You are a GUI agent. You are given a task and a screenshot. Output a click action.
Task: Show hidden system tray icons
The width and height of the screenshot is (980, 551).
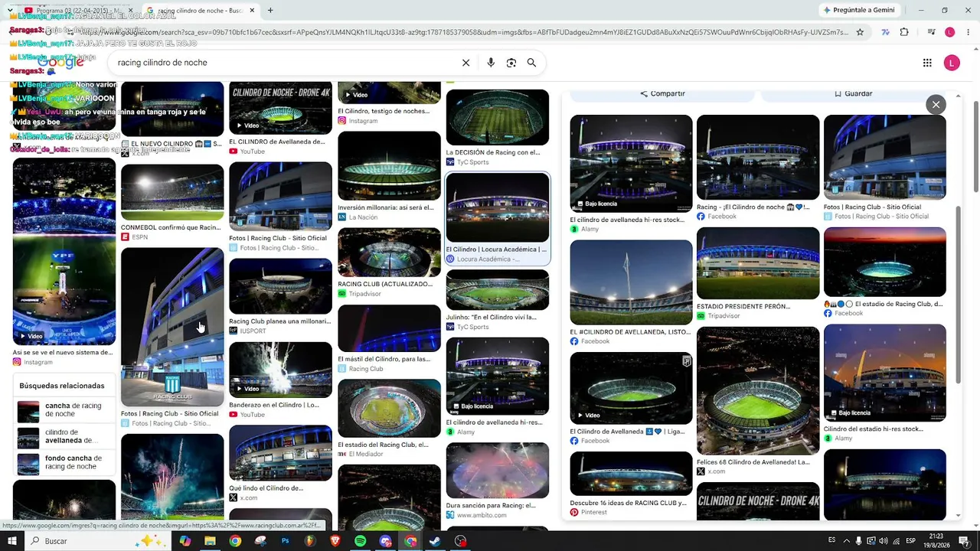pyautogui.click(x=846, y=541)
